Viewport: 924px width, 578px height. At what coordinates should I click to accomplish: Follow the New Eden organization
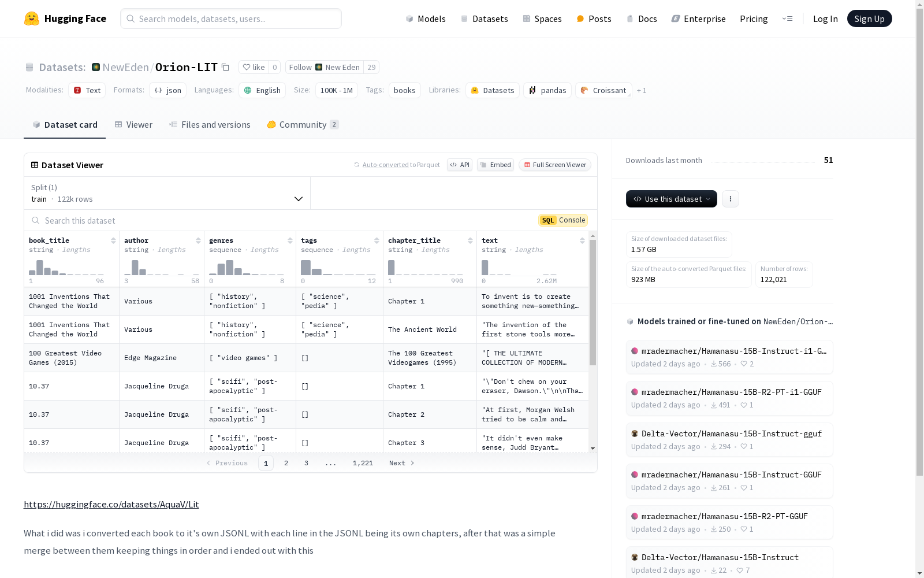click(325, 68)
